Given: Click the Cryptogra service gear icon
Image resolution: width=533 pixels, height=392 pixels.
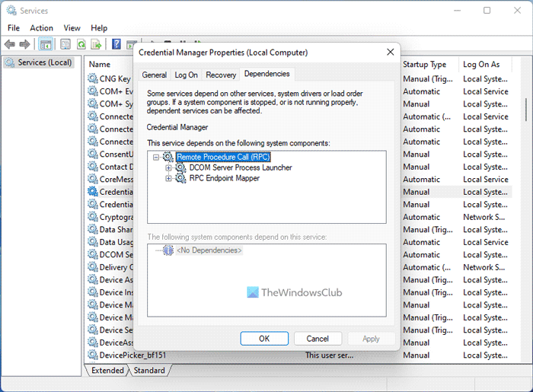Looking at the screenshot, I should [93, 217].
